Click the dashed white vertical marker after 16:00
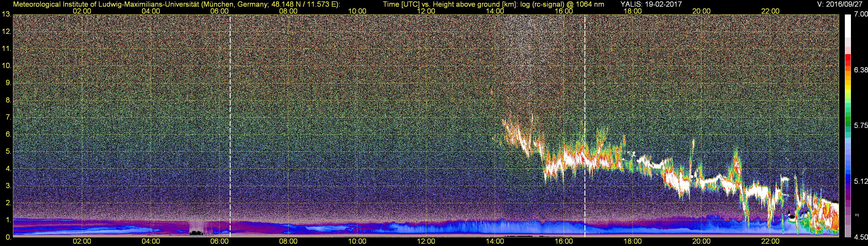Screen dimensions: 868x246 pyautogui.click(x=585, y=126)
